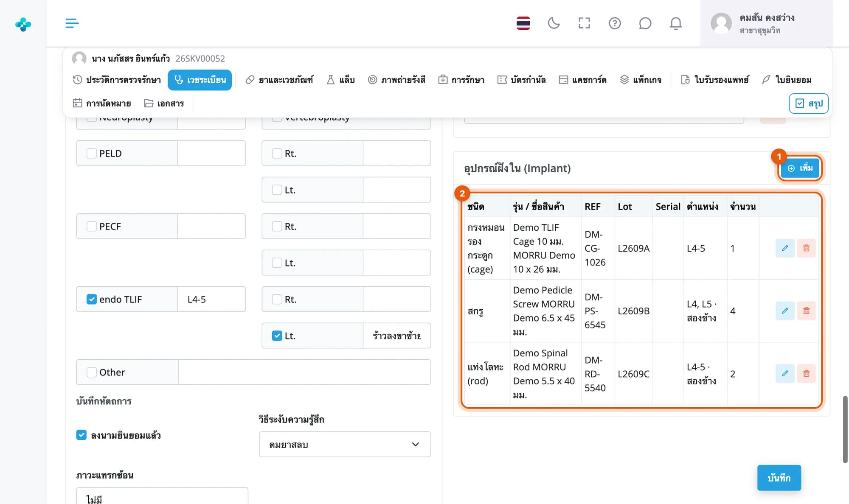Screen dimensions: 849x504
Task: Click the บันทึก save button
Action: [x=779, y=478]
